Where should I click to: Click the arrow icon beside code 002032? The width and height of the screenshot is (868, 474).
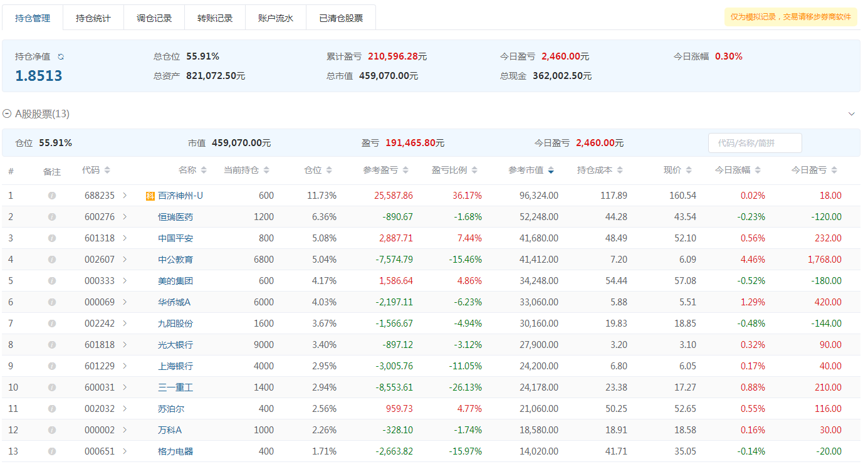click(125, 409)
